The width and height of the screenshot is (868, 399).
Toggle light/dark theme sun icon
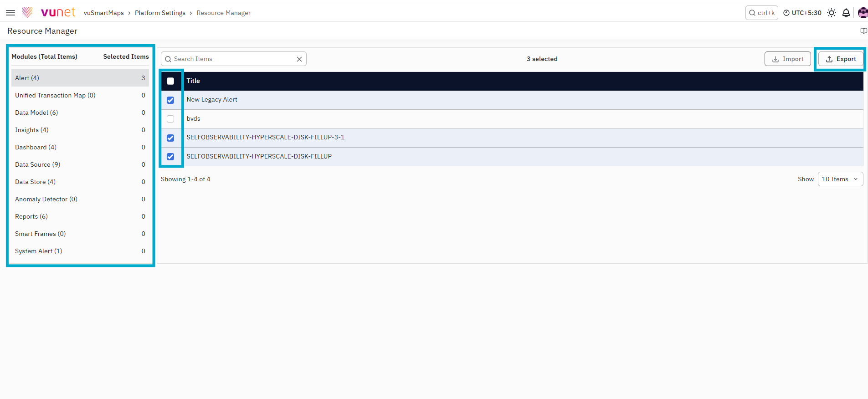point(832,13)
